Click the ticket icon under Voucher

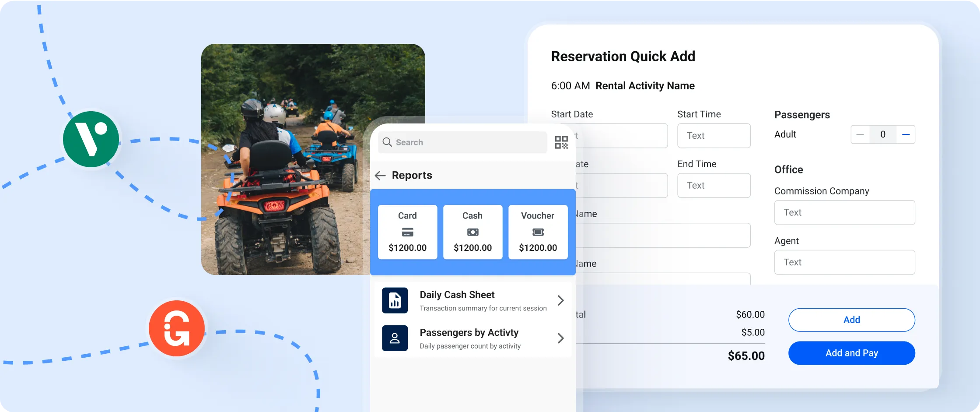tap(538, 232)
